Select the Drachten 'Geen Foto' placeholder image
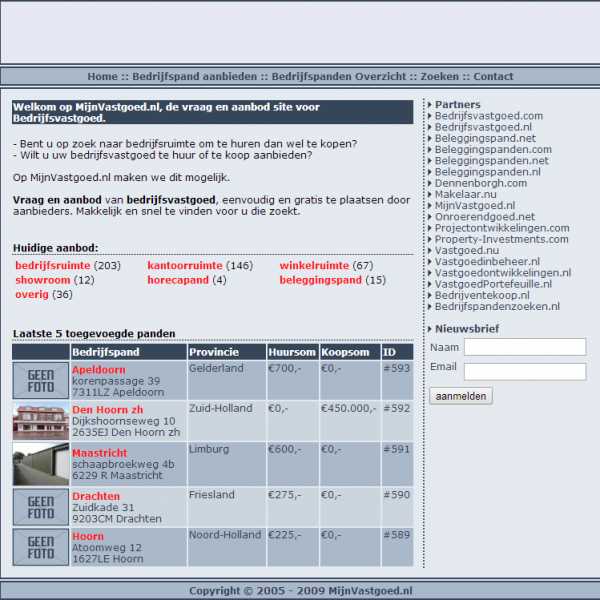 click(41, 508)
